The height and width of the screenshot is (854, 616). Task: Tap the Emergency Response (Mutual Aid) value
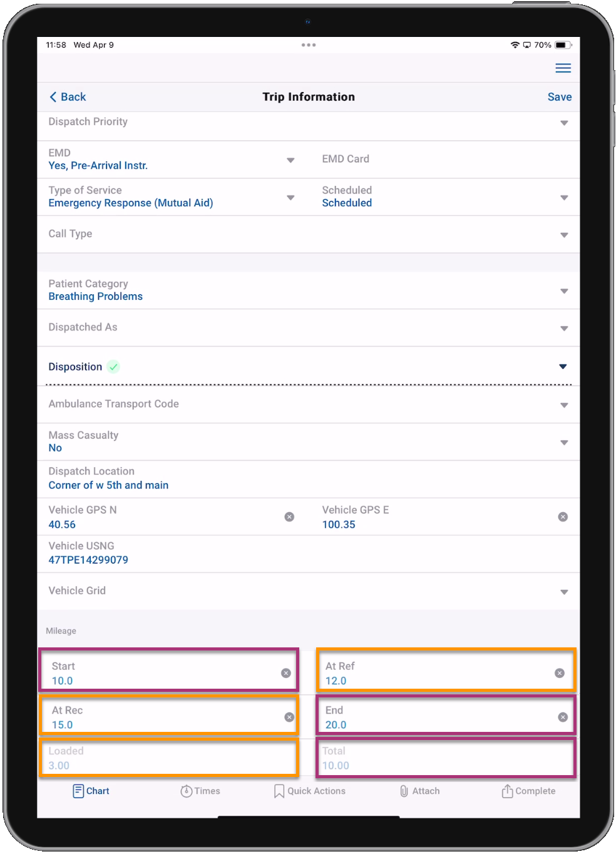[x=131, y=203]
